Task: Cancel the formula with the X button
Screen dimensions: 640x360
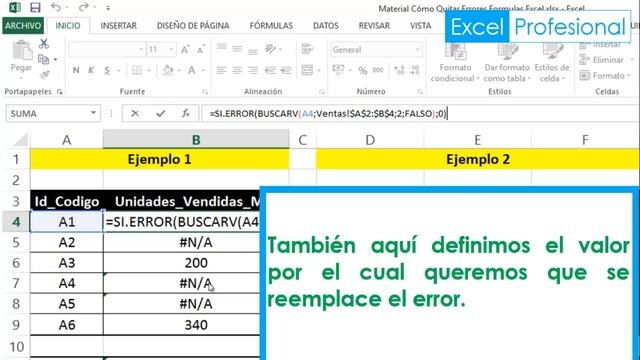Action: 135,113
